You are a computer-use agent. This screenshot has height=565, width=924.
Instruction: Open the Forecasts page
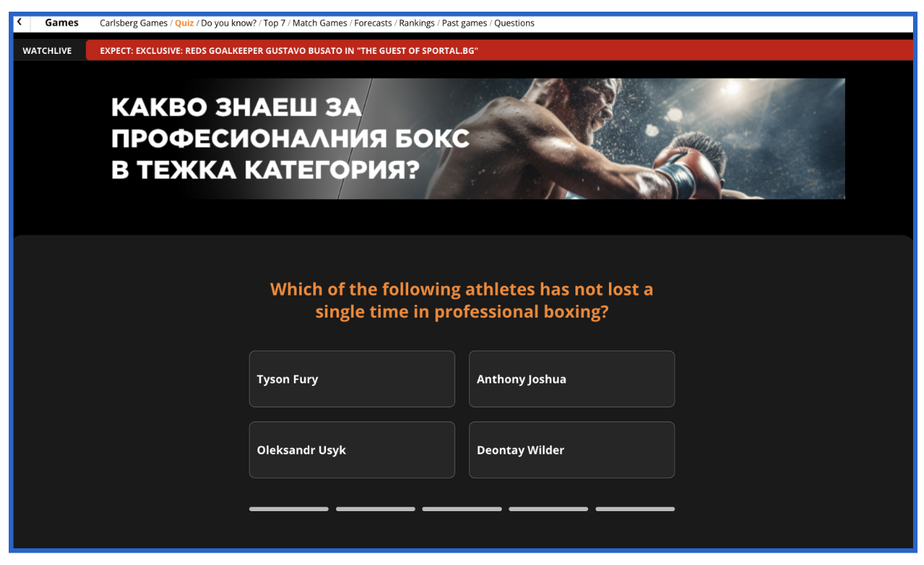coord(373,23)
